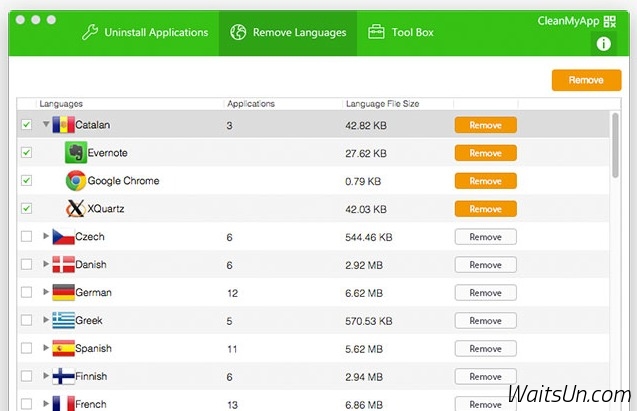637x411 pixels.
Task: Collapse the Catalan language row
Action: coord(46,125)
